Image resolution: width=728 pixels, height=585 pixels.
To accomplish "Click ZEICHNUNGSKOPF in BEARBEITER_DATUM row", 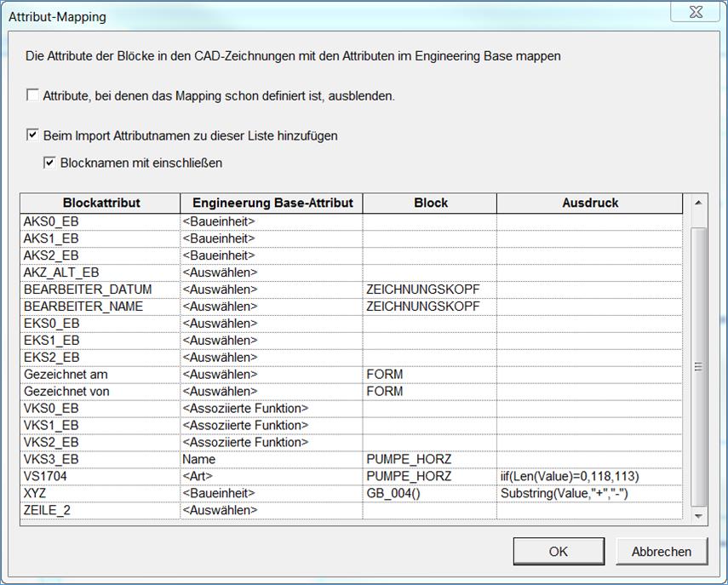I will pos(430,290).
